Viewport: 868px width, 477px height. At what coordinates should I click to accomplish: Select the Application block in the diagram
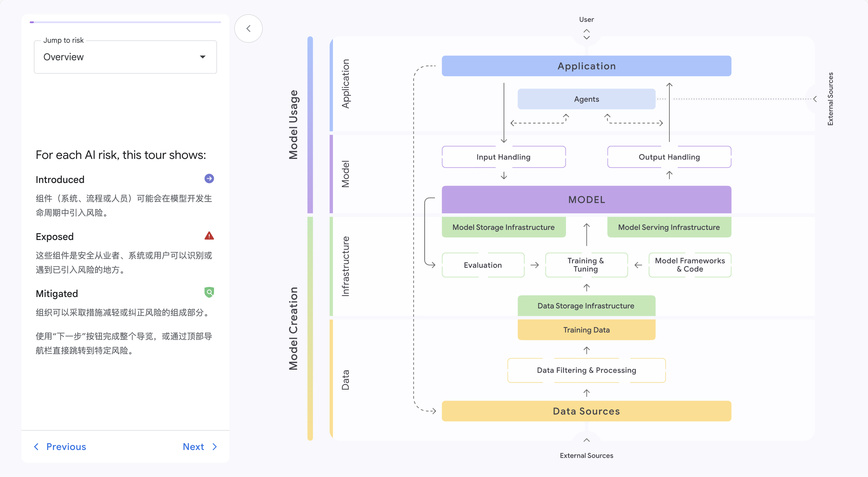coord(586,66)
